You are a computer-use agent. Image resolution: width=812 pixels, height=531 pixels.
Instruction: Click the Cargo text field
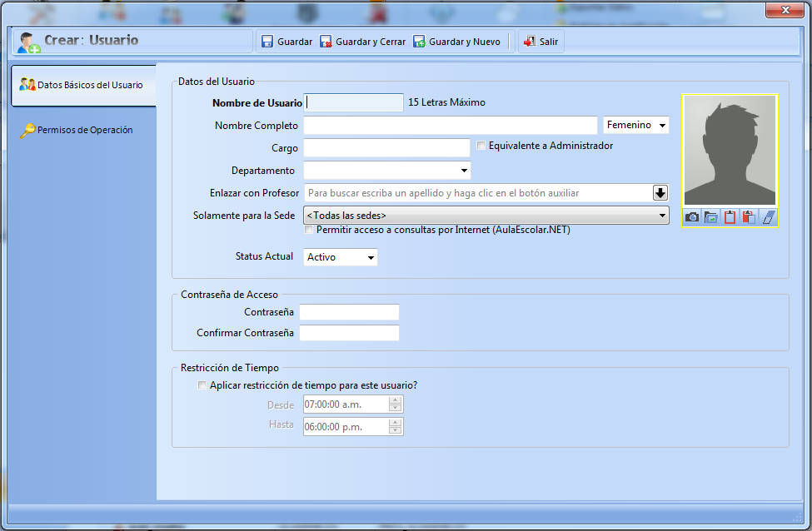(x=386, y=148)
